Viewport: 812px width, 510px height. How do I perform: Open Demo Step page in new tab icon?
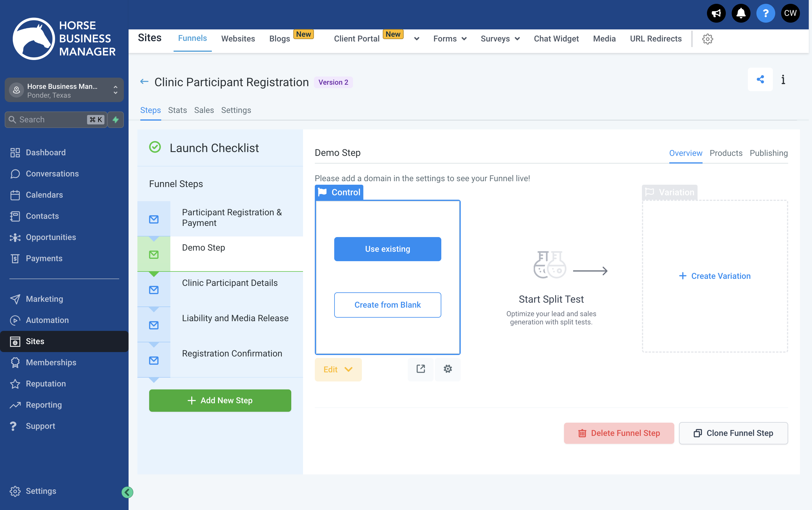420,369
